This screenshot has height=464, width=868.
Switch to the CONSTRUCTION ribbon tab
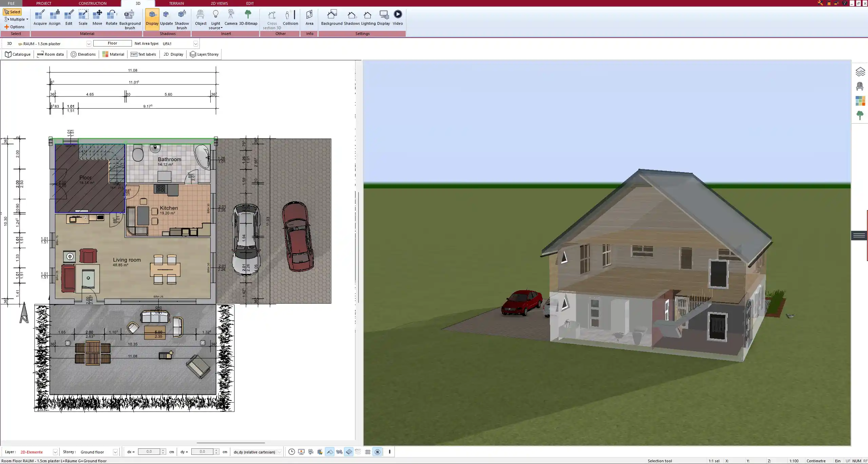pyautogui.click(x=92, y=3)
